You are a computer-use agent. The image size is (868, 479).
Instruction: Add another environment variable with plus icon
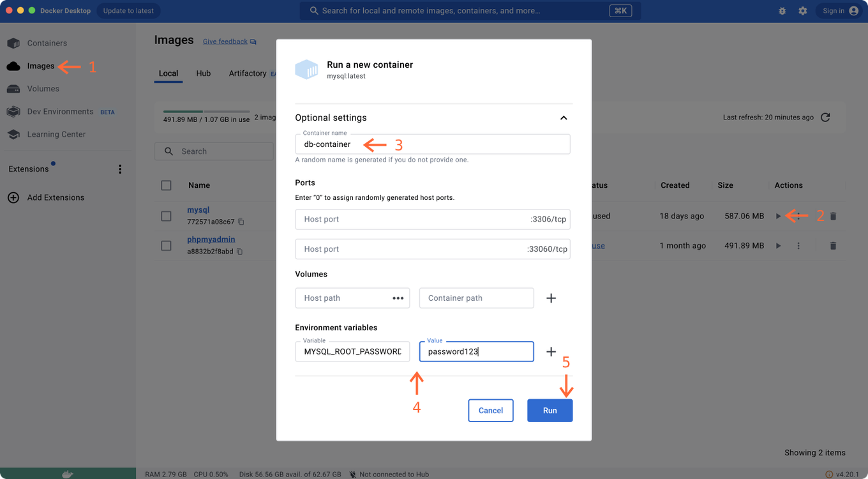tap(551, 351)
